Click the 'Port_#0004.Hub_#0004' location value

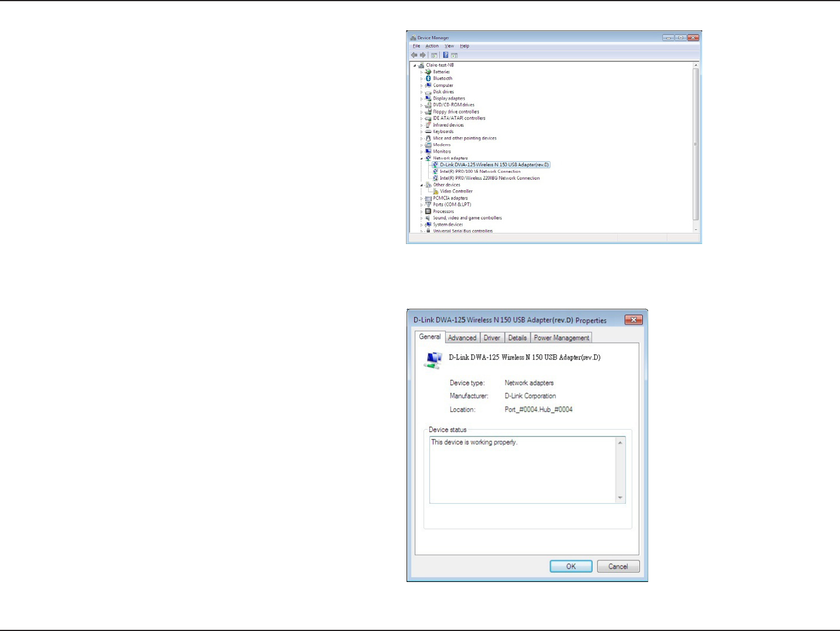coord(538,410)
